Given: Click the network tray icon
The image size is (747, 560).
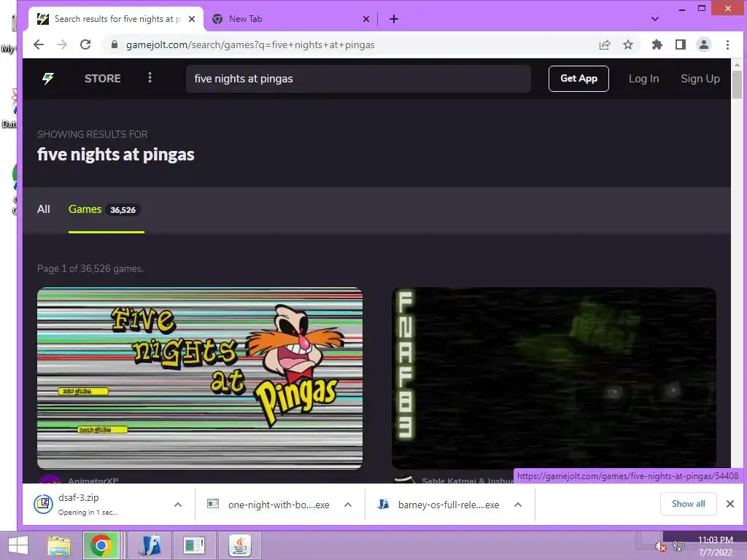Looking at the screenshot, I should [678, 546].
